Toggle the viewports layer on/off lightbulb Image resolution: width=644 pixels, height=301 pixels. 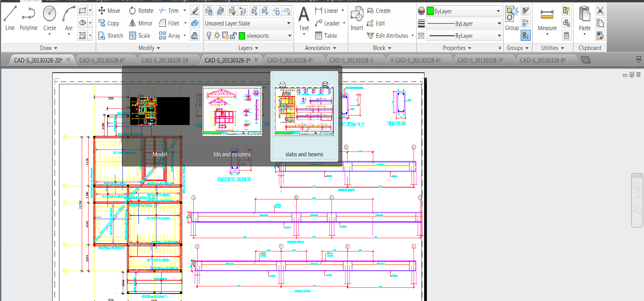(209, 35)
